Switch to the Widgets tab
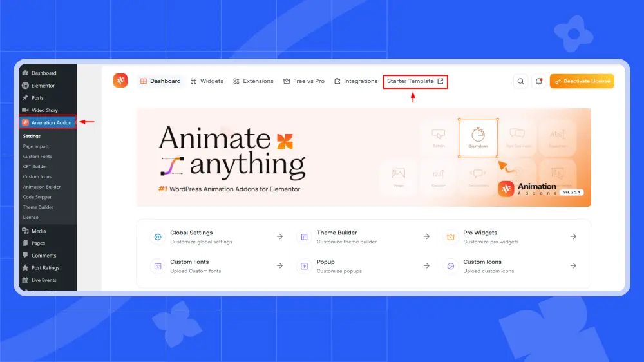The height and width of the screenshot is (362, 644). (x=207, y=81)
